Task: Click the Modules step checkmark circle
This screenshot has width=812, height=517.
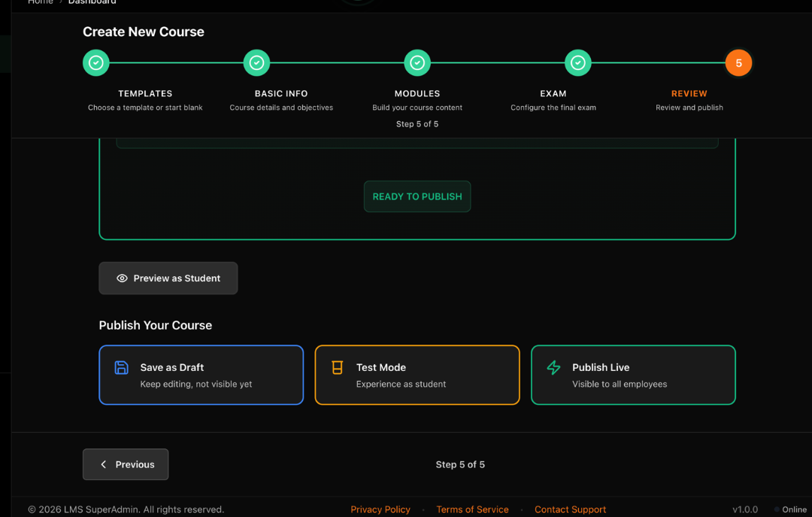Action: coord(417,63)
